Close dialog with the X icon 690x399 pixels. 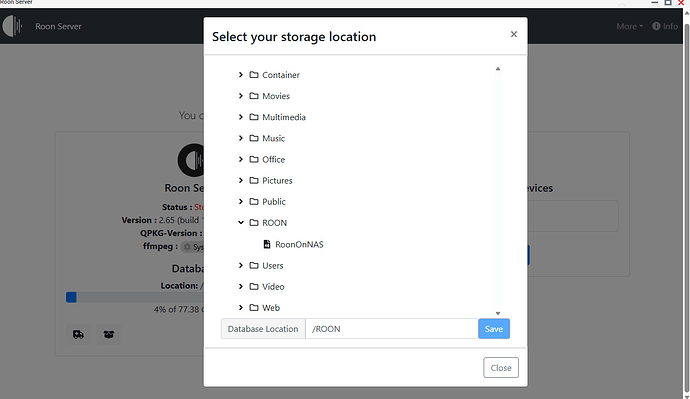(514, 34)
